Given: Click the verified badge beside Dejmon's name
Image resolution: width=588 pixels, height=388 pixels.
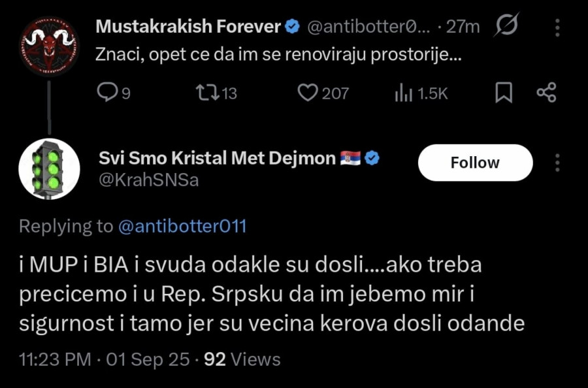Looking at the screenshot, I should tap(372, 158).
